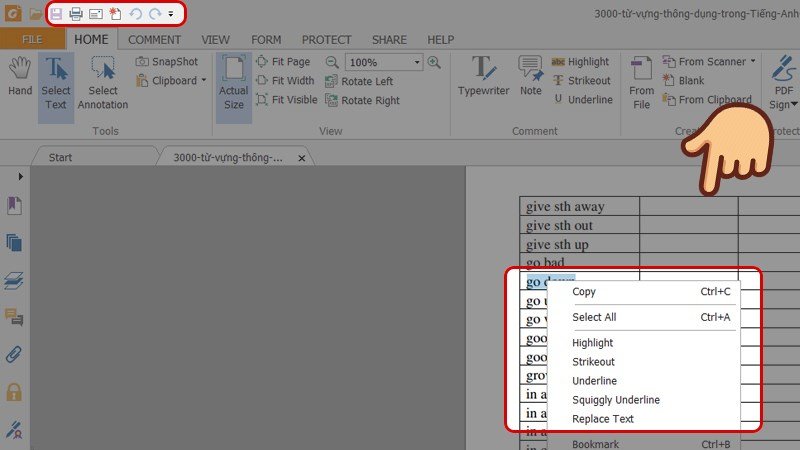Click Fit Width view option

285,81
